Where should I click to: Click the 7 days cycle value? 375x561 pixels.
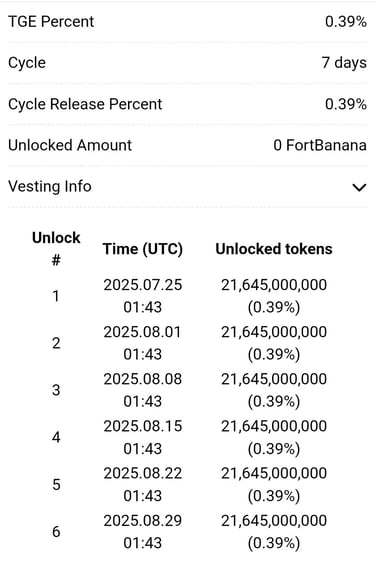(344, 63)
